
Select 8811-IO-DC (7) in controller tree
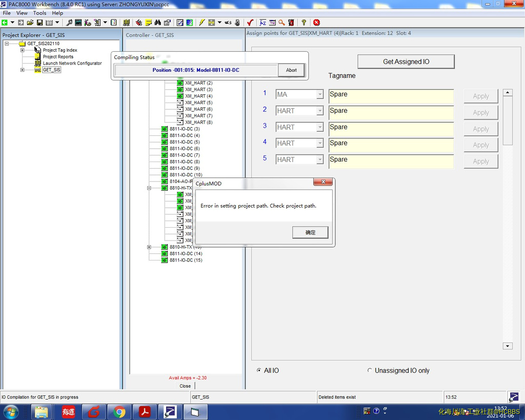185,155
